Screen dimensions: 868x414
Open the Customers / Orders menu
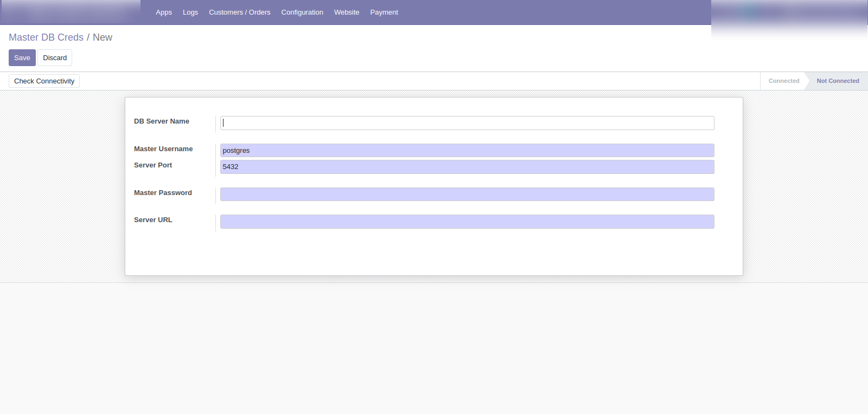click(x=239, y=12)
